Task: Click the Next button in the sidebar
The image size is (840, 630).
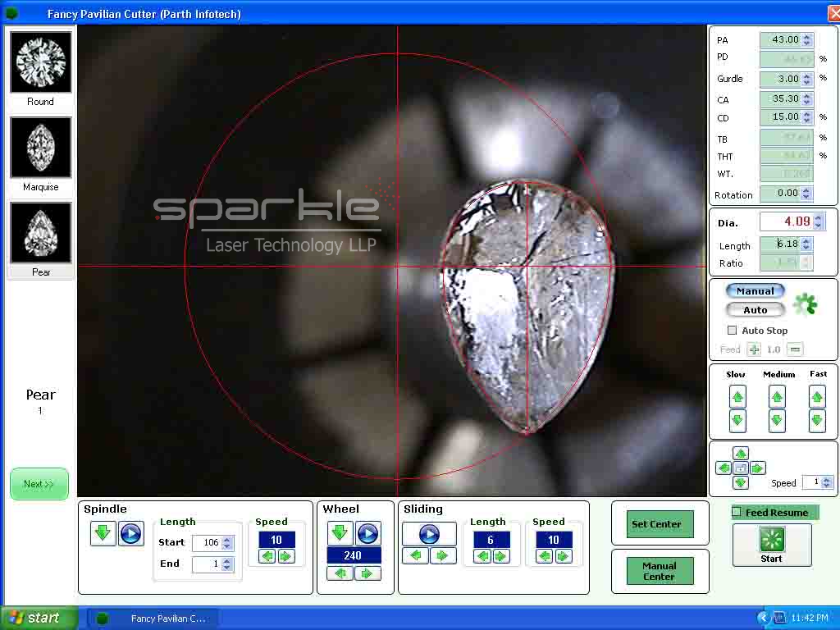Action: [x=39, y=484]
